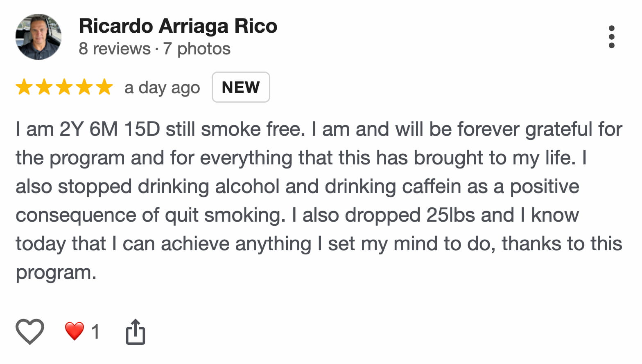Open Ricardo Arriaga Rico's profile photo
The width and height of the screenshot is (642, 364).
pyautogui.click(x=38, y=37)
